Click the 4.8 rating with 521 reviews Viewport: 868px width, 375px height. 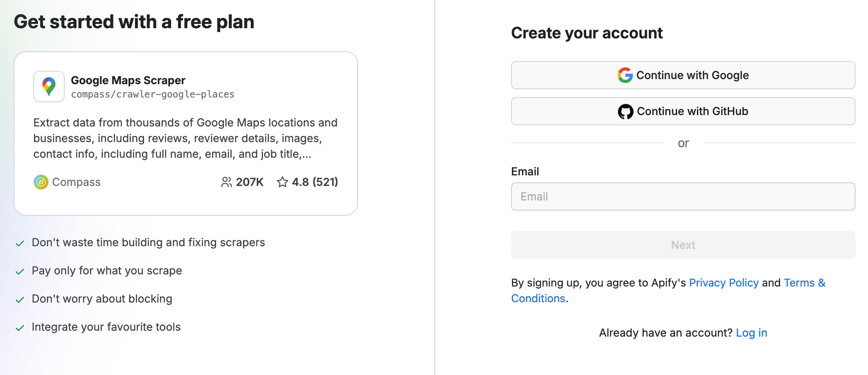coord(315,182)
